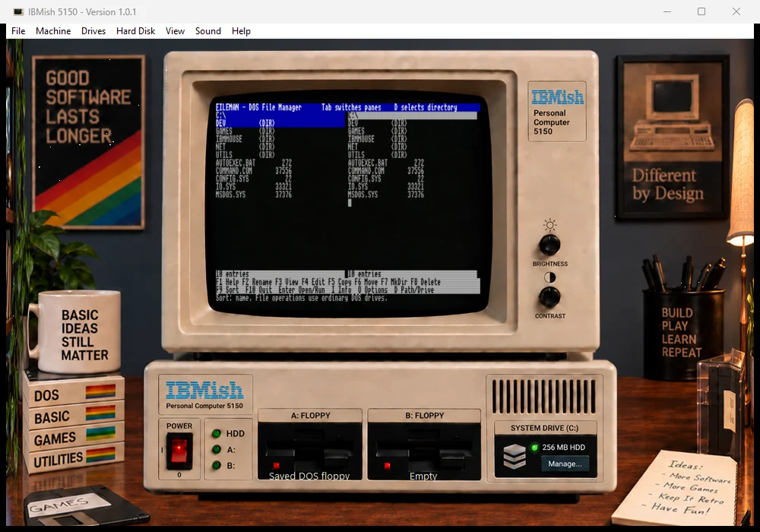Select IBMMOUSE directory in right pane
This screenshot has height=532, width=760.
point(412,139)
